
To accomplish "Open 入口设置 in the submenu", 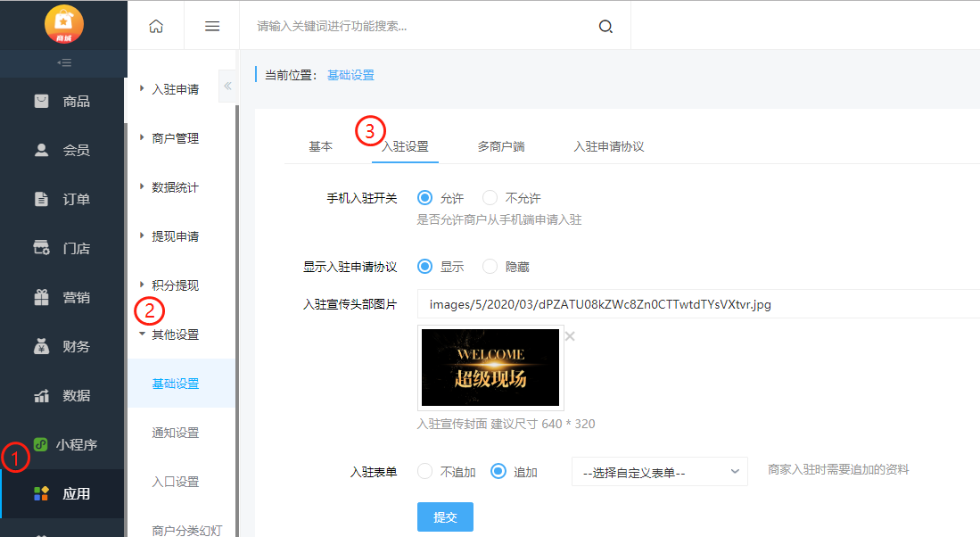I will point(176,482).
